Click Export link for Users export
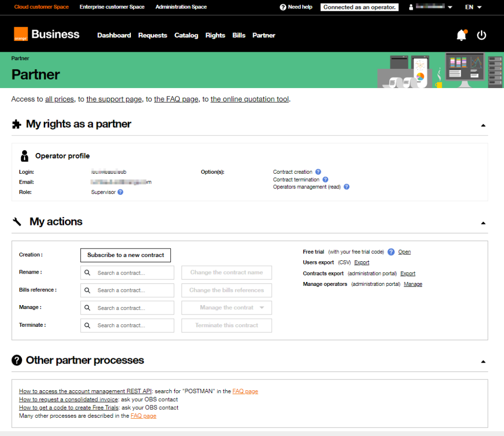 pos(362,262)
